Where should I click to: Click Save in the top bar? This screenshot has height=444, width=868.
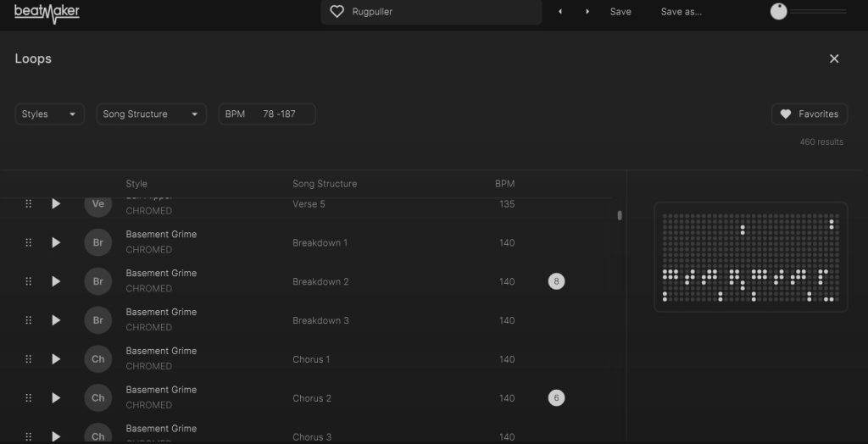620,12
